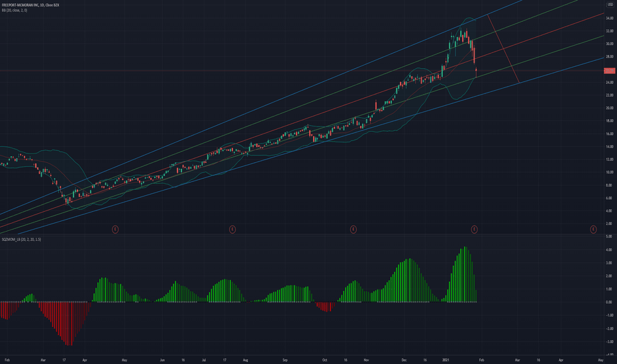Viewport: 617px width, 364px height.
Task: Open the earnings marker between July and August
Action: (x=232, y=229)
